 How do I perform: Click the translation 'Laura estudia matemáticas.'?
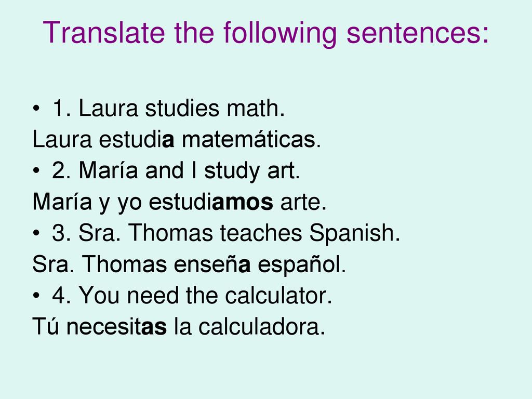pos(177,139)
